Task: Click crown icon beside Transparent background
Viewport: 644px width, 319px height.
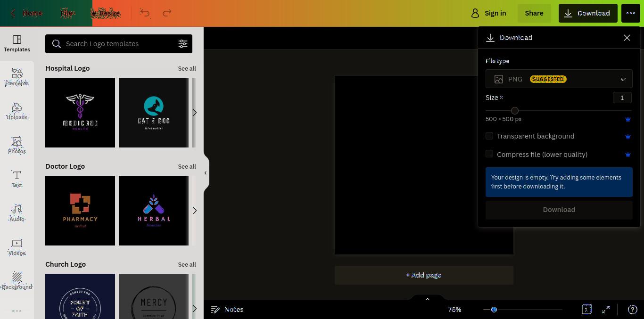Action: (x=628, y=136)
